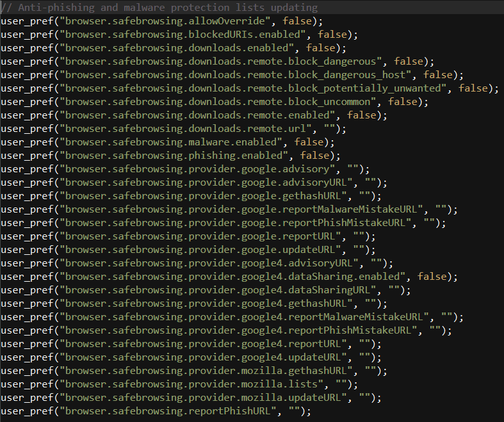Click the provider.google.advisory" line
The width and height of the screenshot is (504, 422).
tap(185, 169)
